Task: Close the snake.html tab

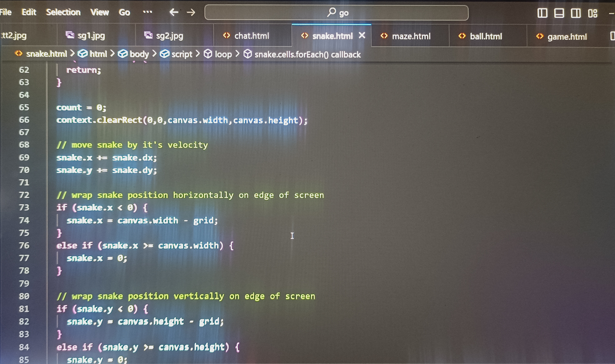Action: (x=362, y=36)
